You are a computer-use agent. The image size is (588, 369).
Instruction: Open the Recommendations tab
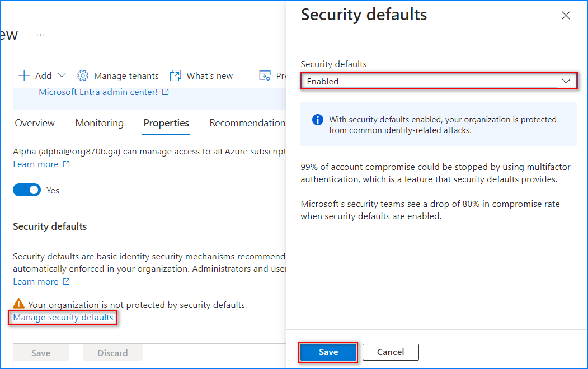click(x=247, y=123)
